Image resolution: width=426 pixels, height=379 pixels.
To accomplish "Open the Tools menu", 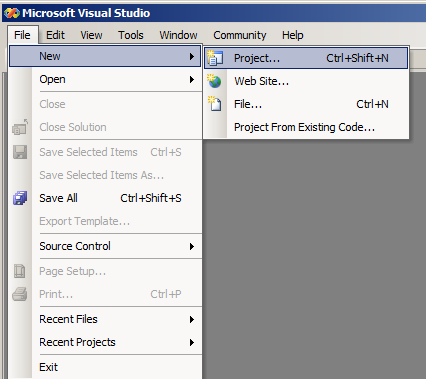I will tap(131, 35).
